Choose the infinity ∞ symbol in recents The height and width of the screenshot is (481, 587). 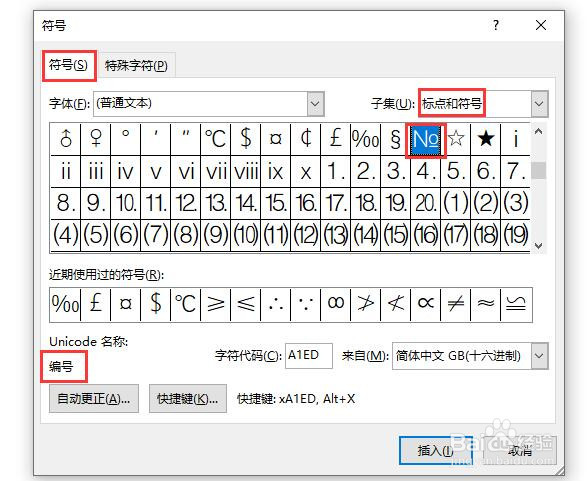(x=335, y=304)
